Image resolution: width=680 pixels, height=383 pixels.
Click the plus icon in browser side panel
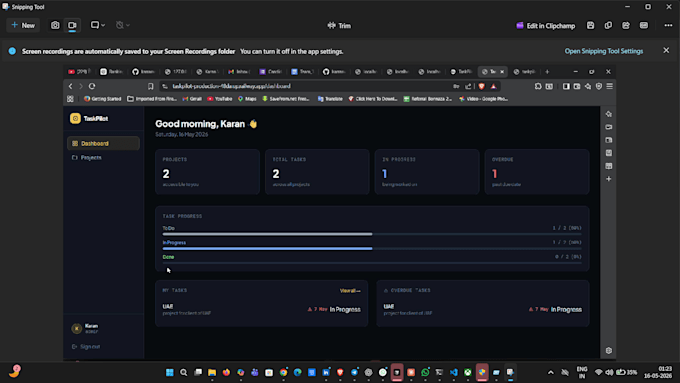608,179
